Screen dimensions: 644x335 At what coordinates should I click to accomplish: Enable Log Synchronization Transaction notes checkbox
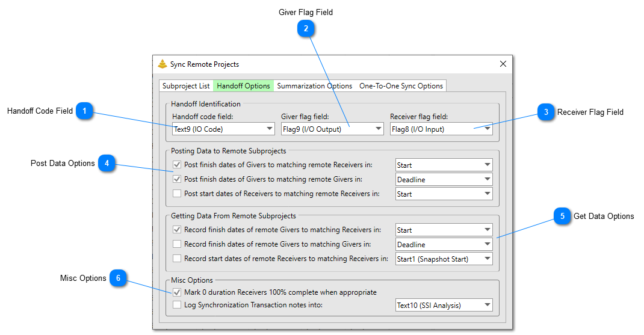pos(177,304)
